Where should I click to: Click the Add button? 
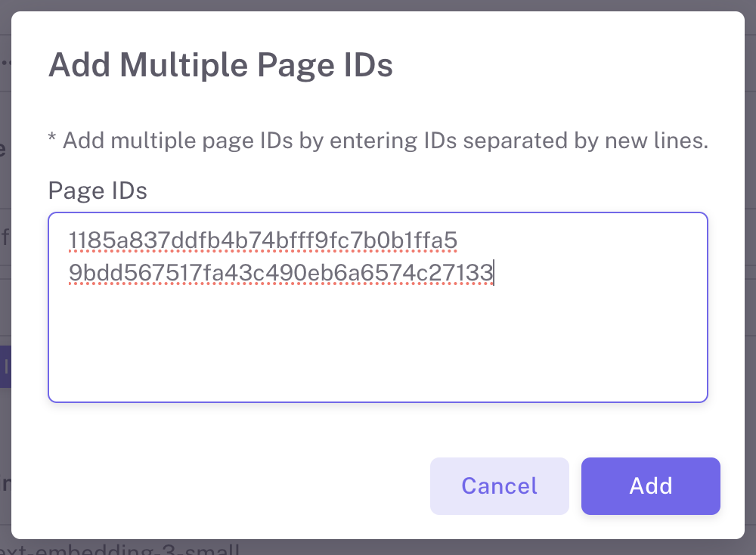pyautogui.click(x=650, y=485)
